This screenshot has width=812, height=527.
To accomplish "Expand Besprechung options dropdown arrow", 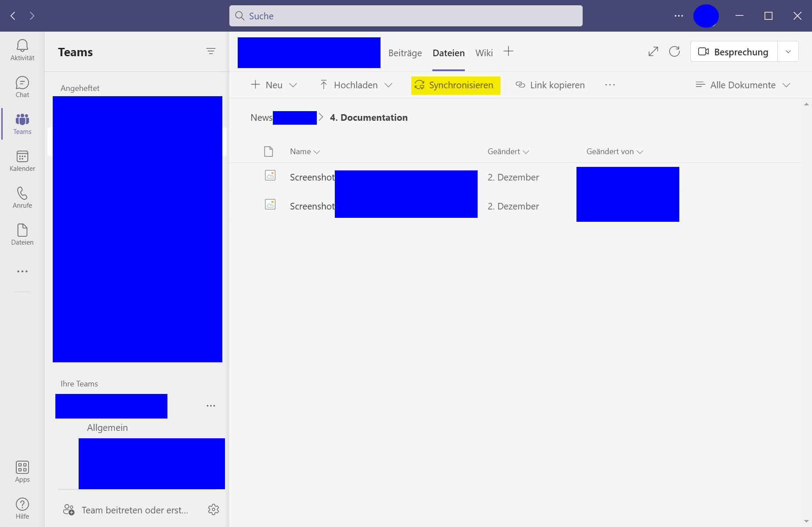I will pyautogui.click(x=788, y=51).
